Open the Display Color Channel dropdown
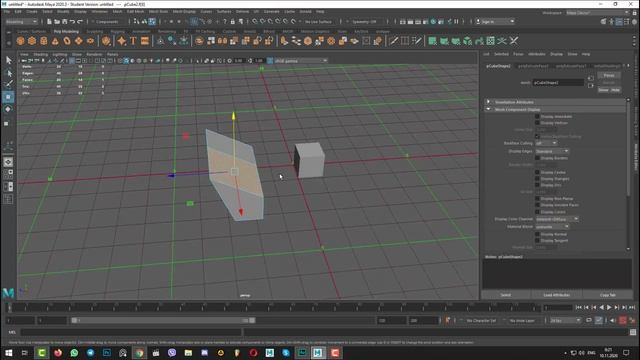 click(557, 219)
